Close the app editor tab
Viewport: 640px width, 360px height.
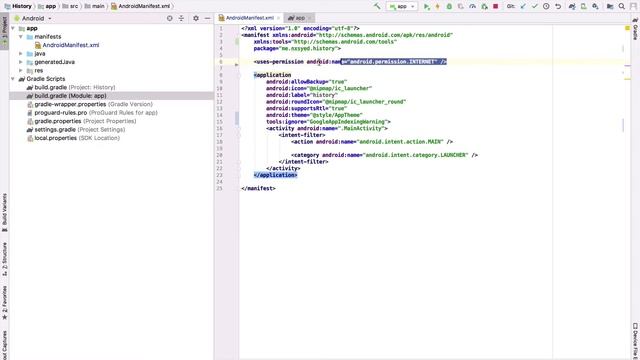coord(310,18)
